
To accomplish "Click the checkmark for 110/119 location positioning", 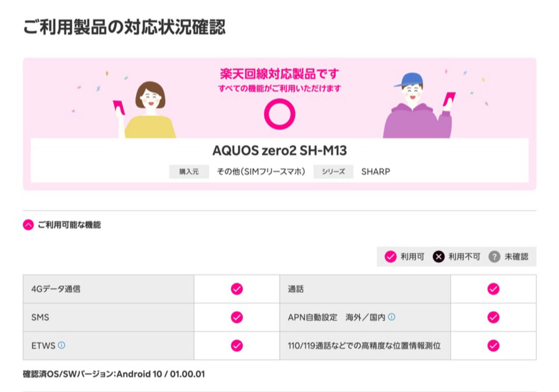I will 493,345.
